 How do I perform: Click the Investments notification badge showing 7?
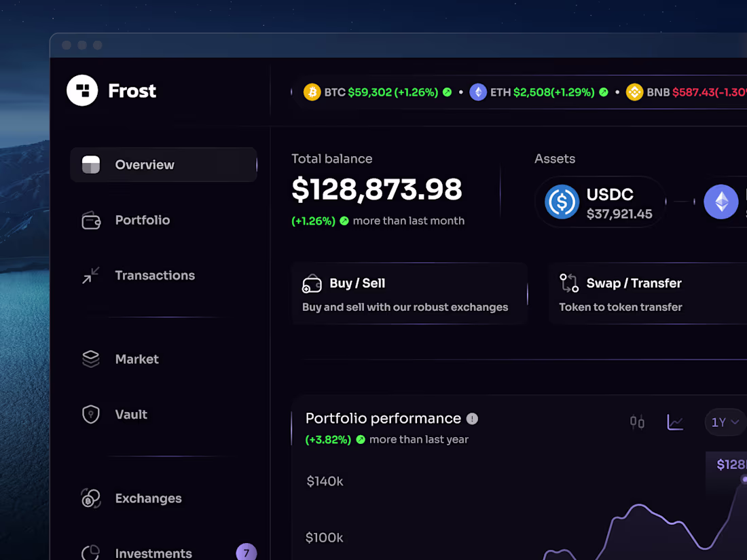[x=246, y=552]
